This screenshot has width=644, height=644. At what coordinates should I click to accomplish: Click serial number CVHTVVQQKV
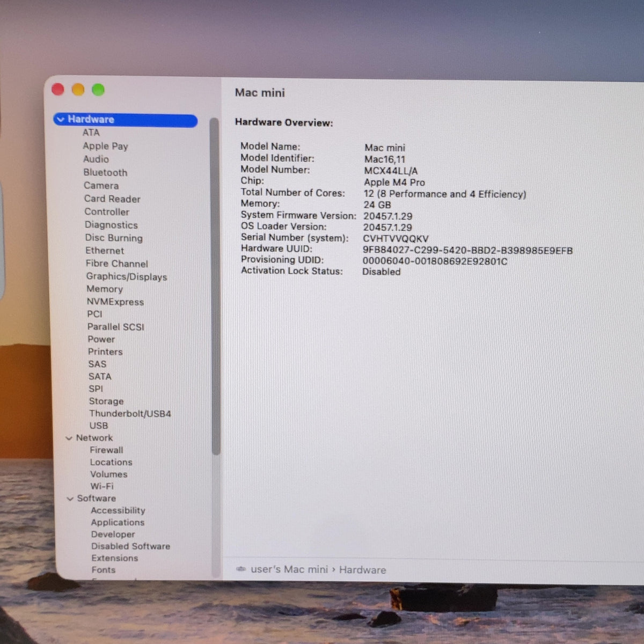coord(396,239)
